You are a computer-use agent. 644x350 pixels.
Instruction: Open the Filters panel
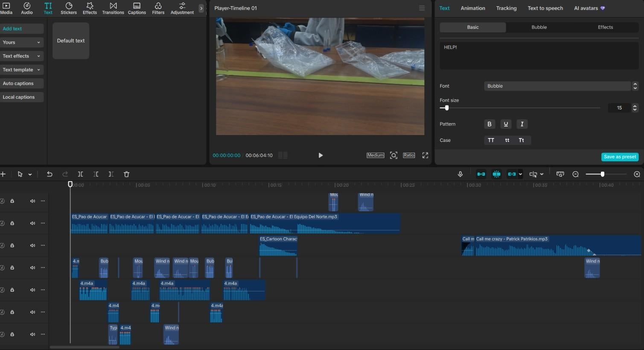(158, 8)
